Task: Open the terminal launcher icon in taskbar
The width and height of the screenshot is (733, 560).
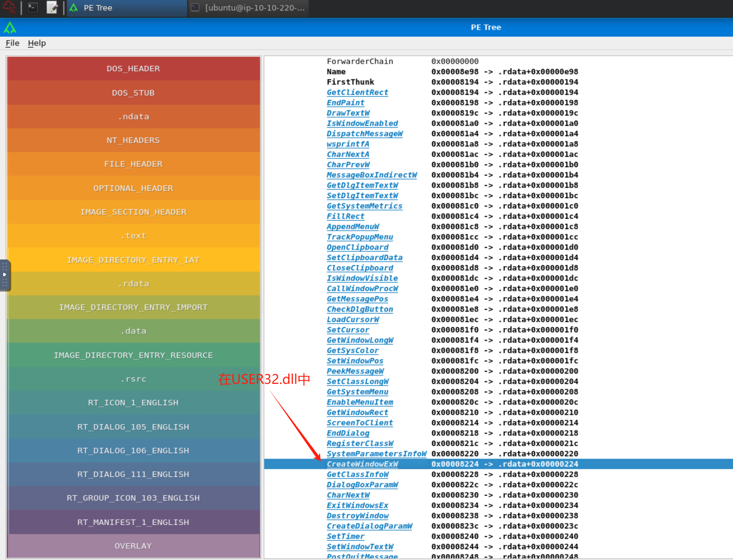Action: (x=33, y=8)
